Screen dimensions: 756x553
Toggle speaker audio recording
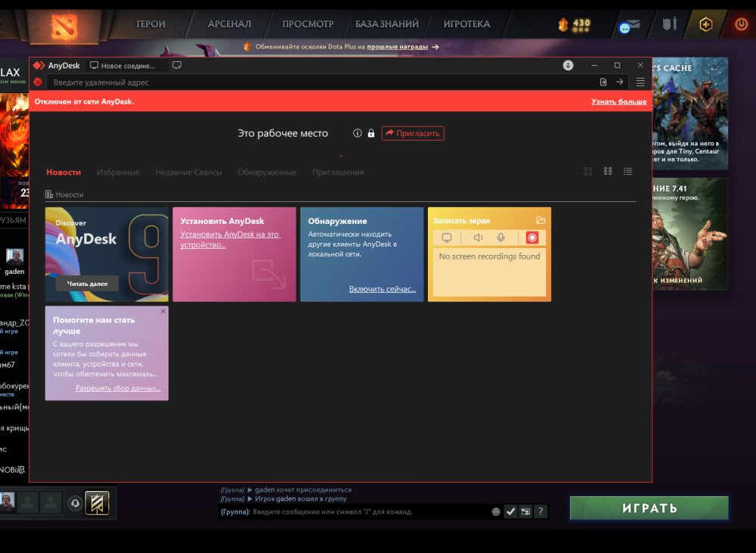click(478, 238)
